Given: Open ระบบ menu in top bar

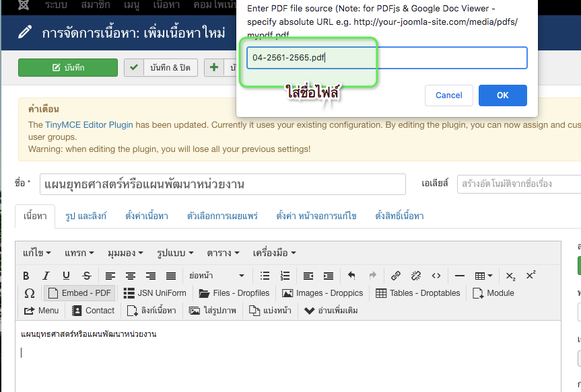Looking at the screenshot, I should 56,5.
